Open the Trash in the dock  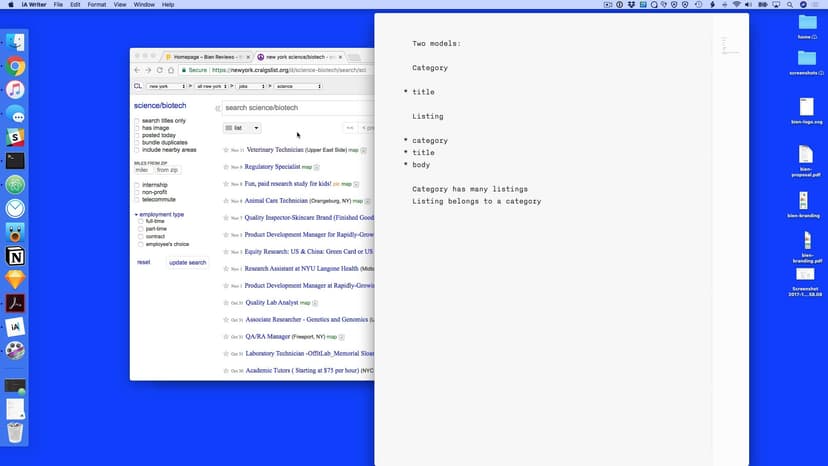click(15, 432)
